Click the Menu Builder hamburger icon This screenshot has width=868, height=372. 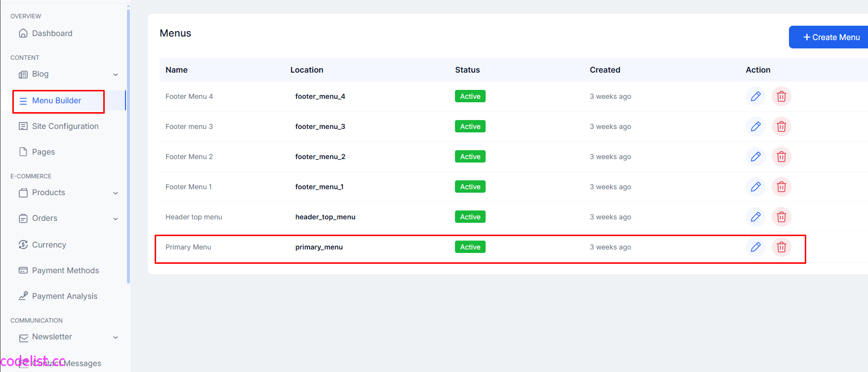click(23, 101)
